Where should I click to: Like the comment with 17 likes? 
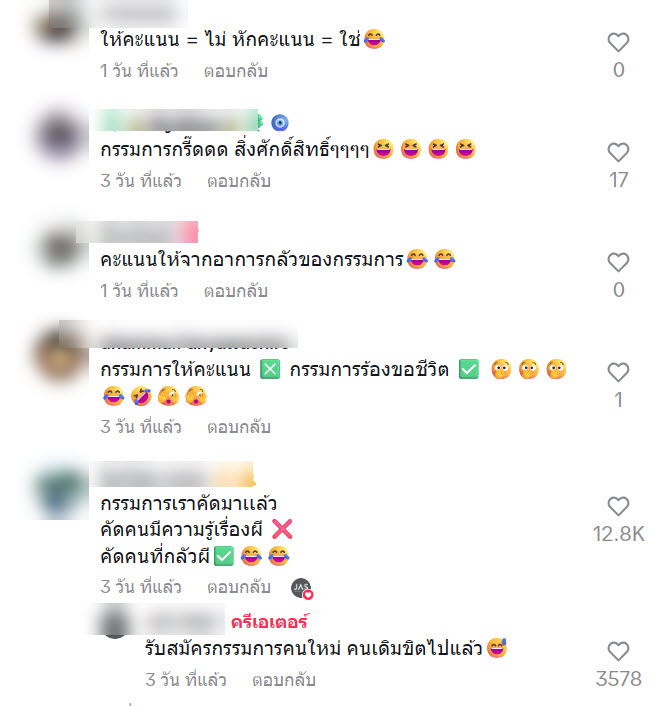tap(618, 152)
